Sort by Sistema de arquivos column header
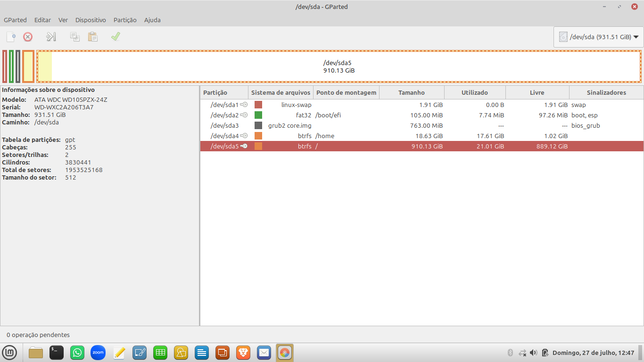 [281, 92]
